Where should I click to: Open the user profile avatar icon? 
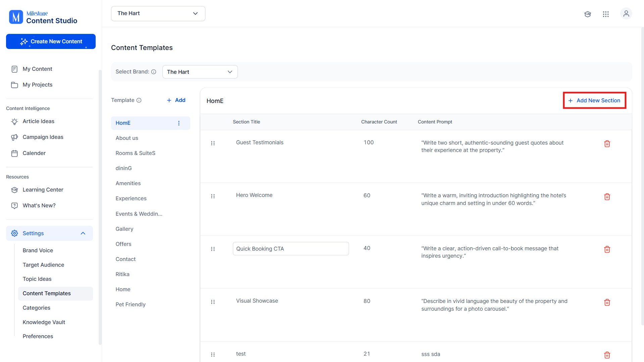[626, 14]
